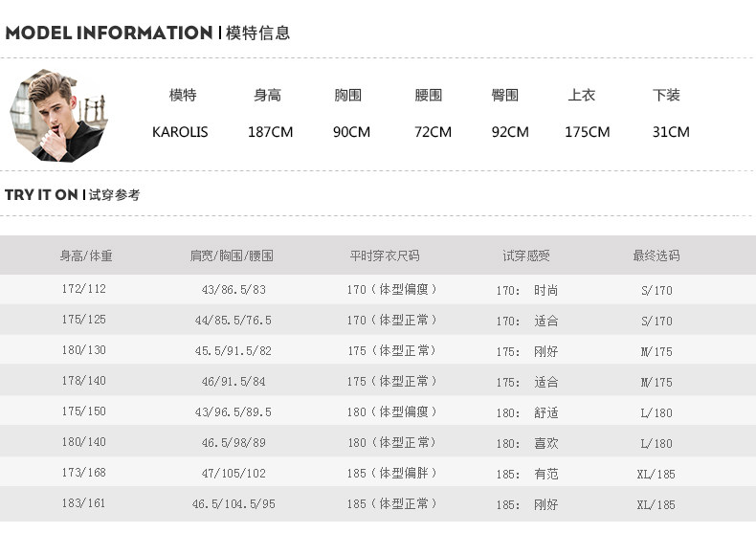Click the model's hexagonal photo thumbnail
This screenshot has height=555, width=756.
coord(59,115)
